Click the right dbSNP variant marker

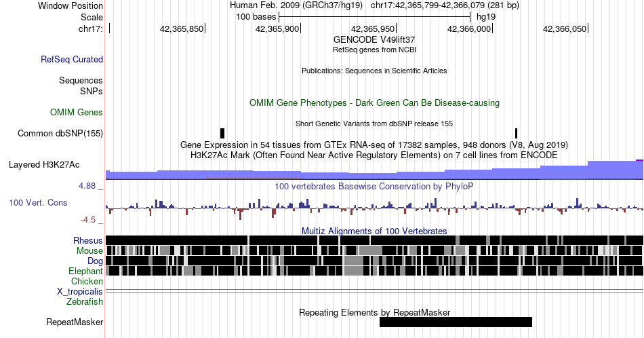(x=517, y=133)
